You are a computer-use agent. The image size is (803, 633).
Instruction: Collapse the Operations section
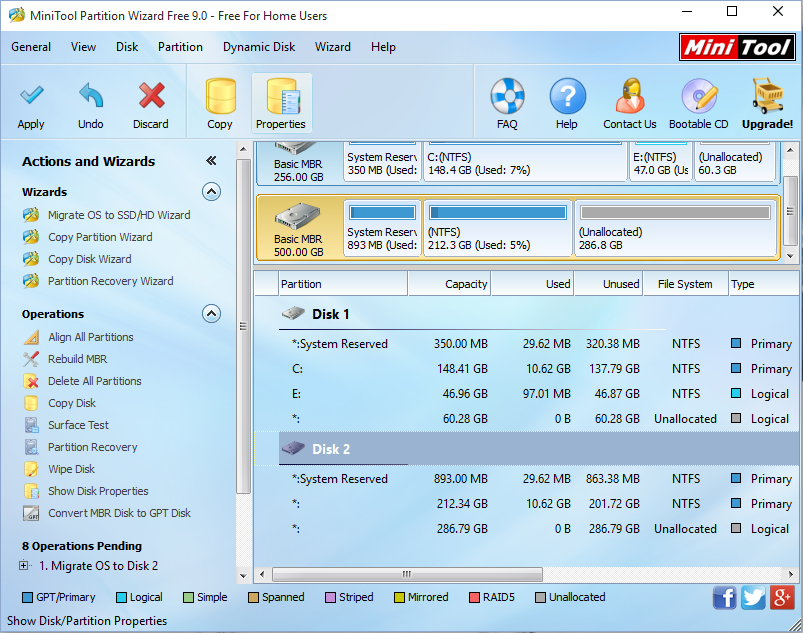tap(212, 313)
